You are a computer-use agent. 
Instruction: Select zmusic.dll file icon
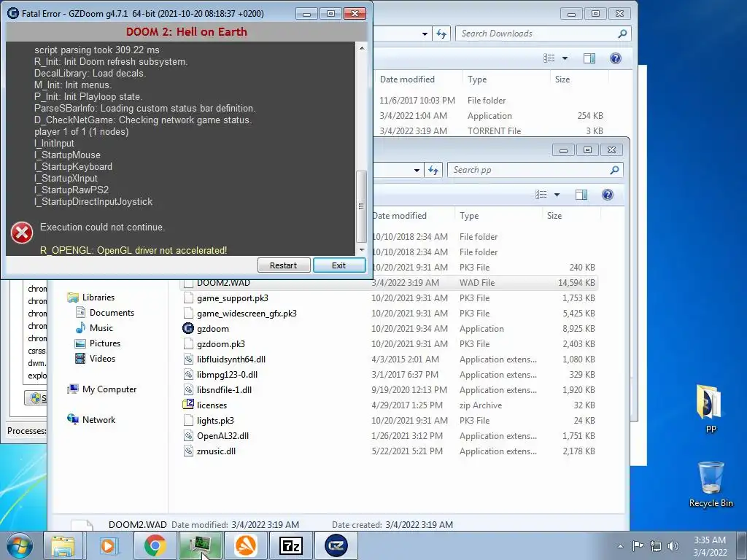[x=188, y=451]
